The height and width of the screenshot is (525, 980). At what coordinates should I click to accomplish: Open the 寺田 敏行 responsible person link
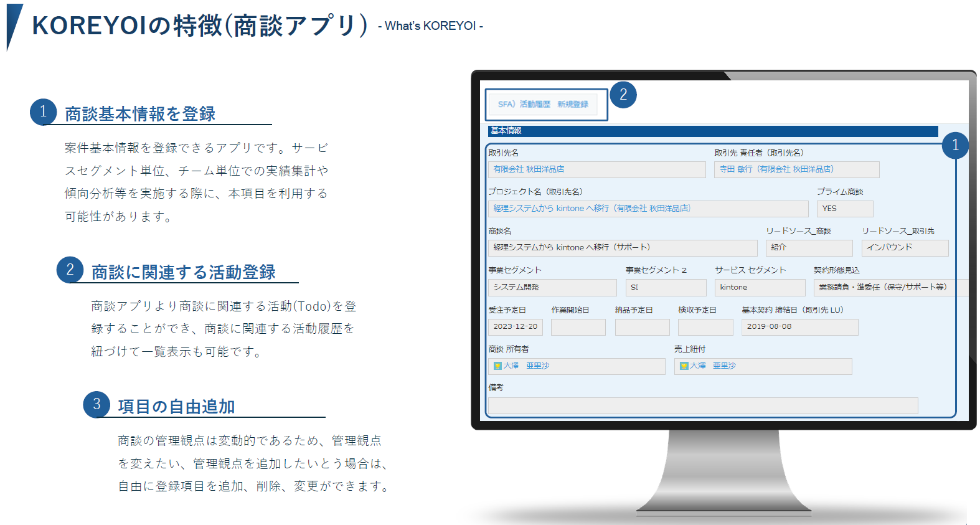pyautogui.click(x=776, y=169)
